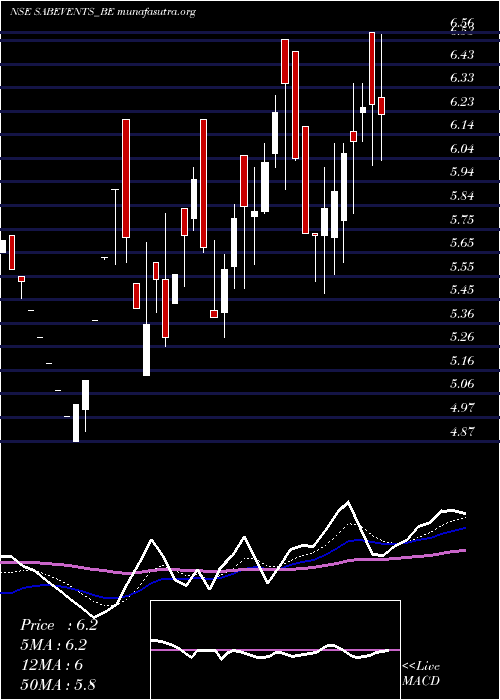500x700 pixels.
Task: Click the 50MA : 5.8 readout
Action: click(58, 684)
